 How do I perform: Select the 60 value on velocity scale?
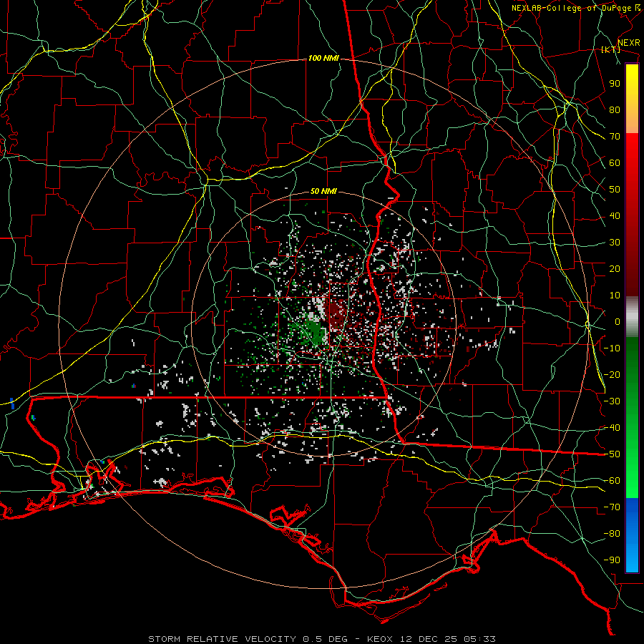pos(615,162)
